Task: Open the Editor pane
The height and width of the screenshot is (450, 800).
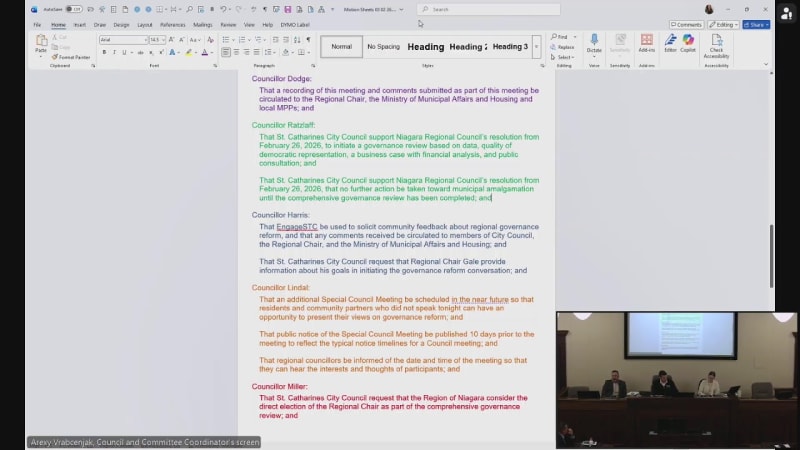Action: tap(670, 43)
